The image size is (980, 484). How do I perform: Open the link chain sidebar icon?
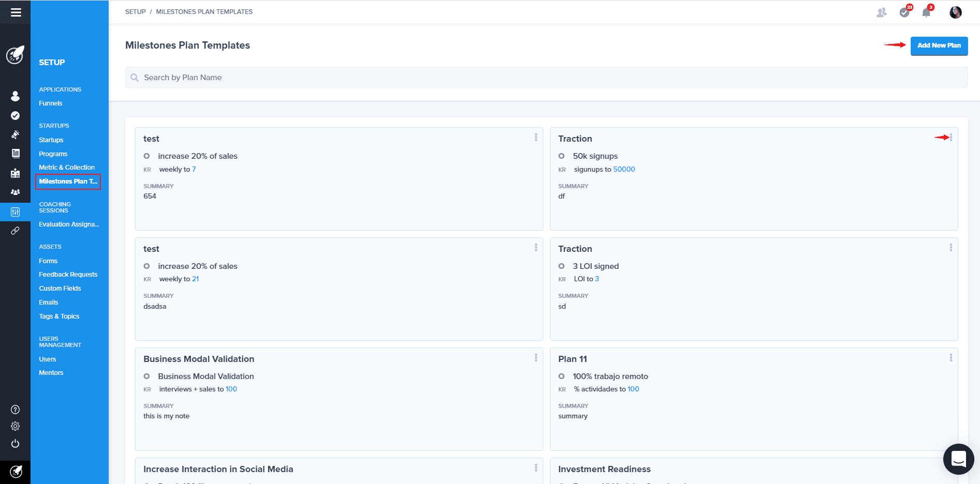click(x=16, y=231)
